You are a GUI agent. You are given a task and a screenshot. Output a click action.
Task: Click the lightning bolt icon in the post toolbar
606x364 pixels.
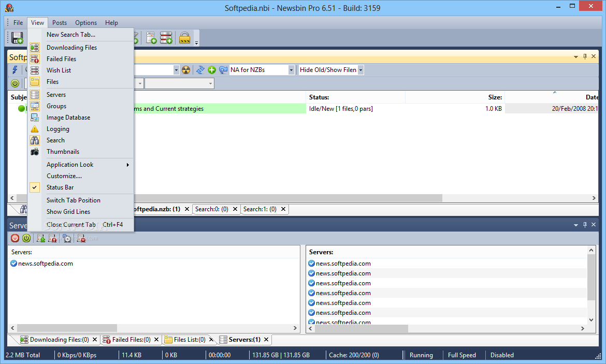point(15,70)
